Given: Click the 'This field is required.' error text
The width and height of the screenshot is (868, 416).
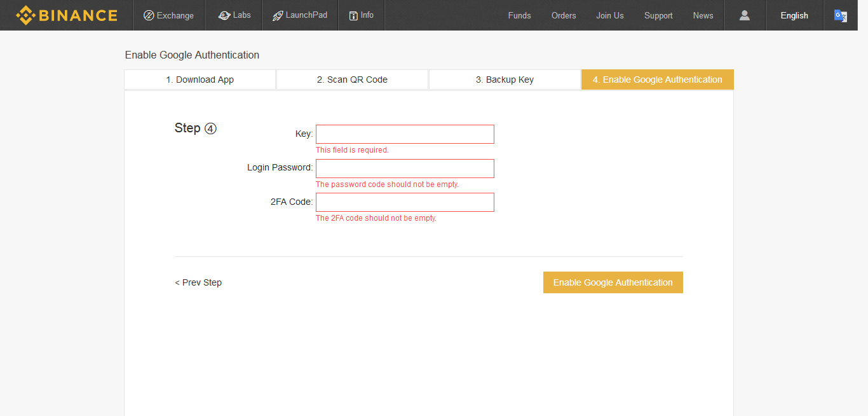Looking at the screenshot, I should [x=352, y=150].
